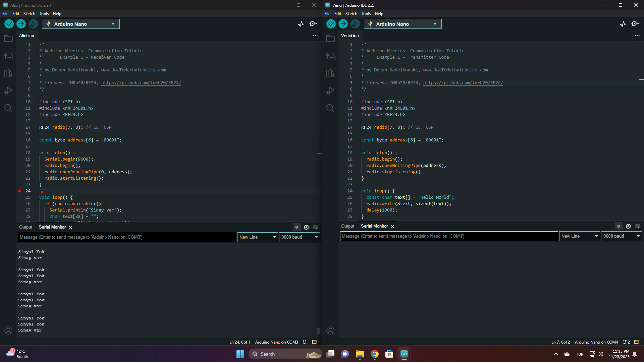This screenshot has width=644, height=362.
Task: Show hidden system tray icons
Action: (556, 354)
